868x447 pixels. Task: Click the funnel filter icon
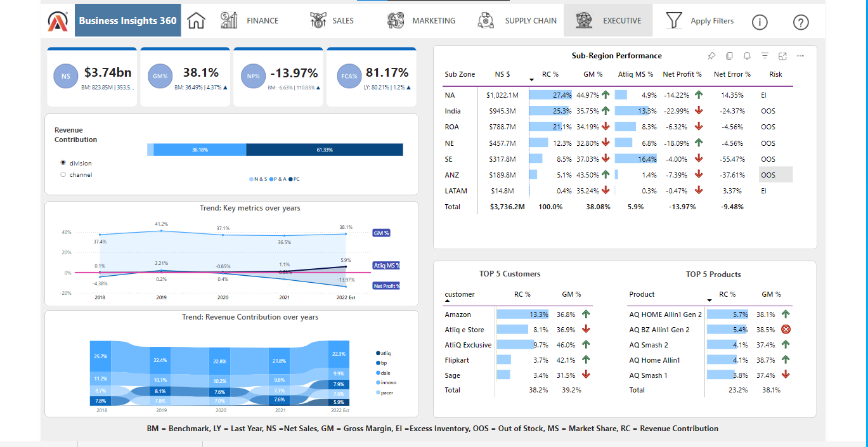coord(674,20)
